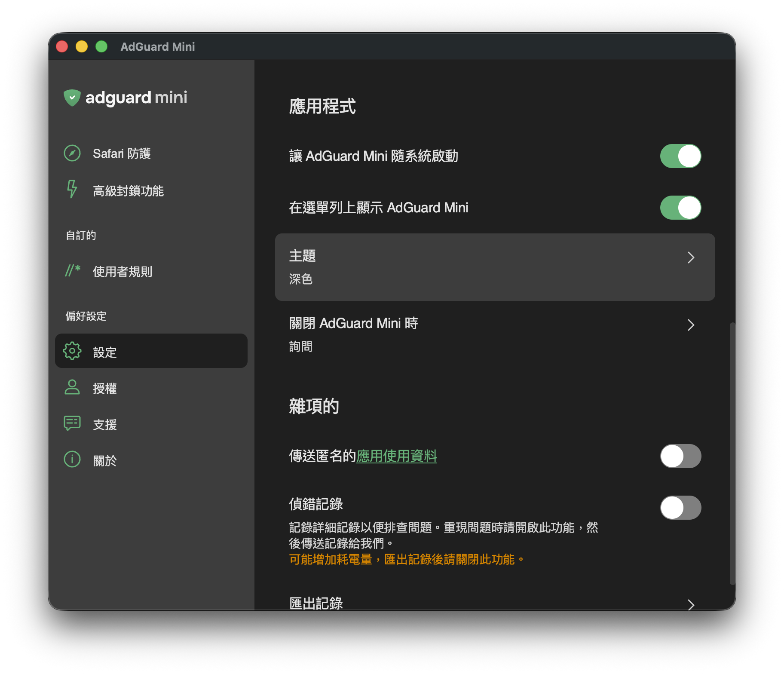Open 匯出記錄 chevron arrow

691,604
